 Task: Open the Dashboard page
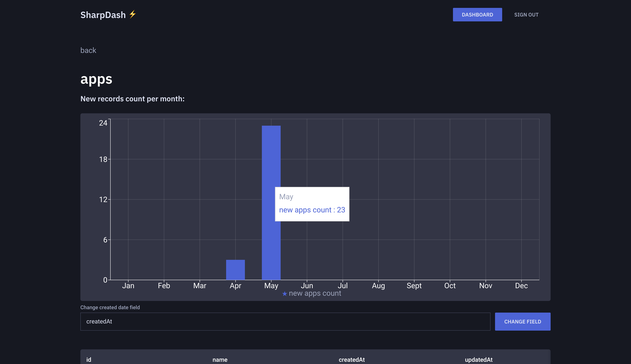pyautogui.click(x=477, y=14)
